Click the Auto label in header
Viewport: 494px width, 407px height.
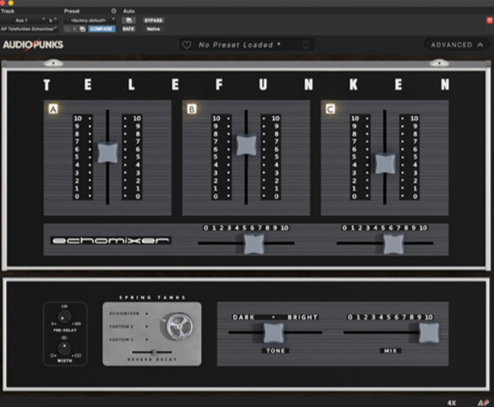click(x=129, y=11)
